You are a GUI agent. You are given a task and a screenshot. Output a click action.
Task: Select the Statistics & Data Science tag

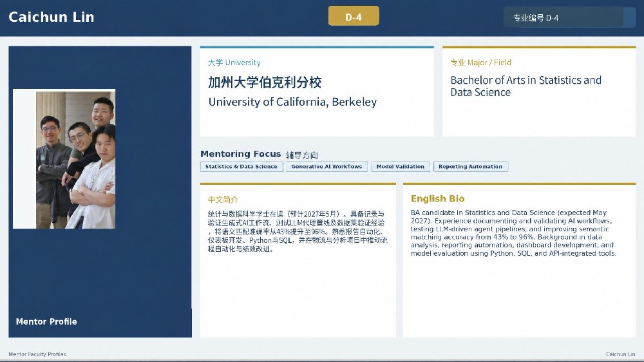241,166
